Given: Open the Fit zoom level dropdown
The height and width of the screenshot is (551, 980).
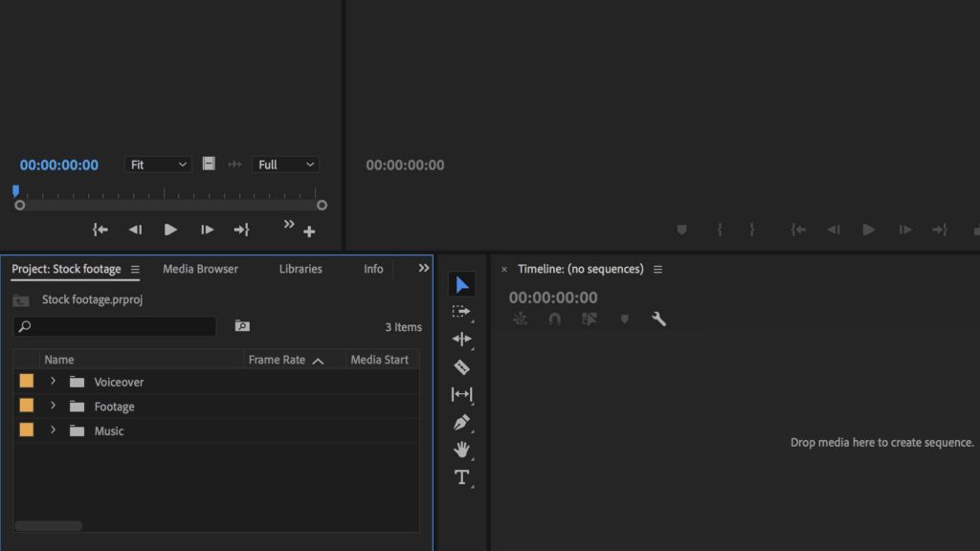Looking at the screenshot, I should 159,165.
